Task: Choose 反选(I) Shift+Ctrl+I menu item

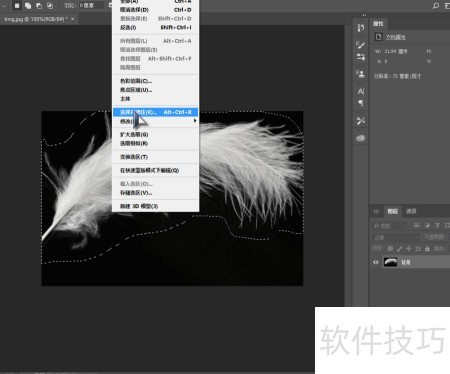Action: [x=155, y=27]
